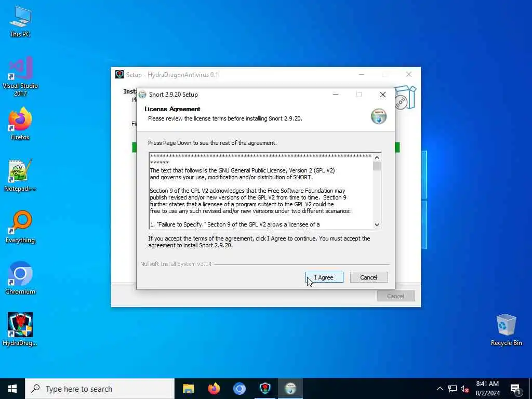
Task: Click the installer box graphic in HydraDragonAntivirus setup
Action: pos(405,98)
